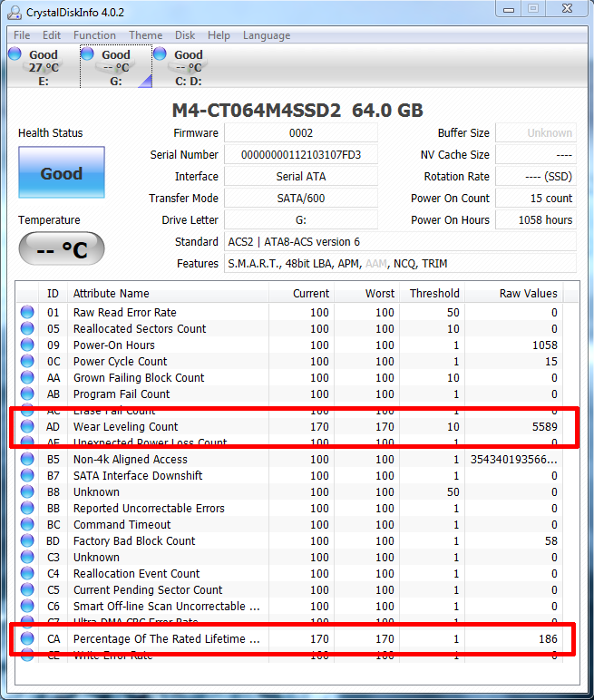This screenshot has height=700, width=594.
Task: Click the Drive Letter field G:
Action: (x=301, y=220)
